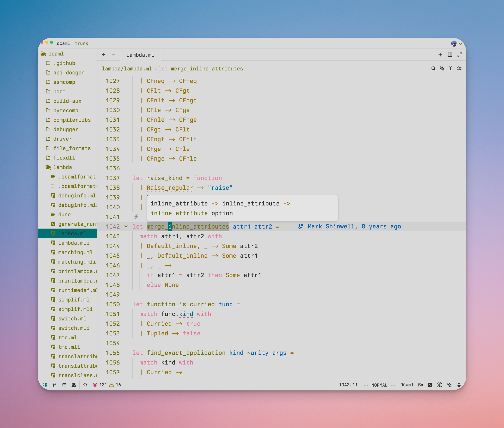The image size is (504, 428).
Task: Open the terminal panel icon
Action: (x=430, y=385)
